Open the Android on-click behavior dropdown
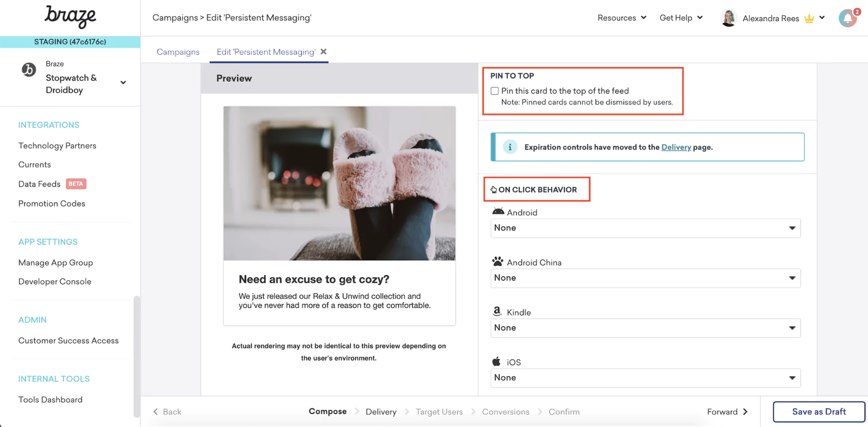This screenshot has height=427, width=868. tap(645, 228)
